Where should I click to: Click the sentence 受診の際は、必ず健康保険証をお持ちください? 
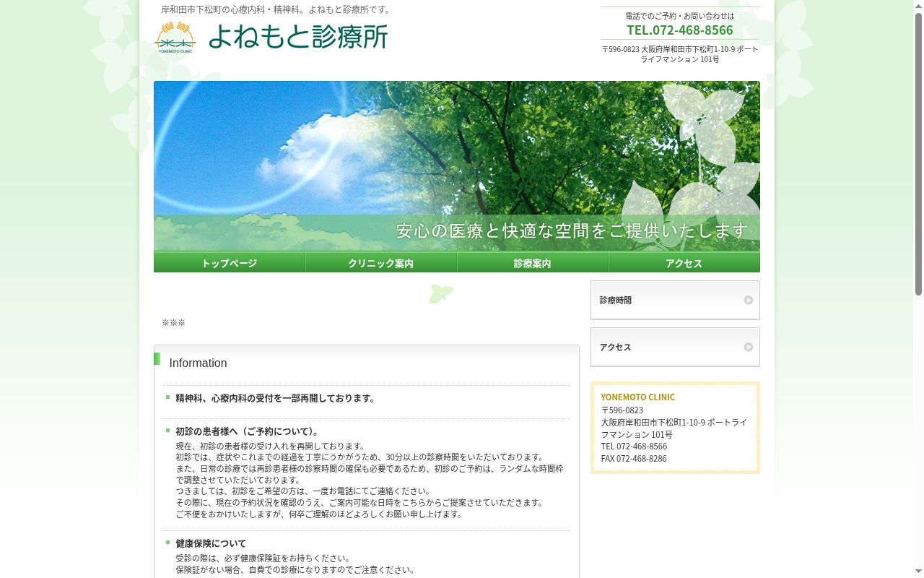click(x=263, y=558)
